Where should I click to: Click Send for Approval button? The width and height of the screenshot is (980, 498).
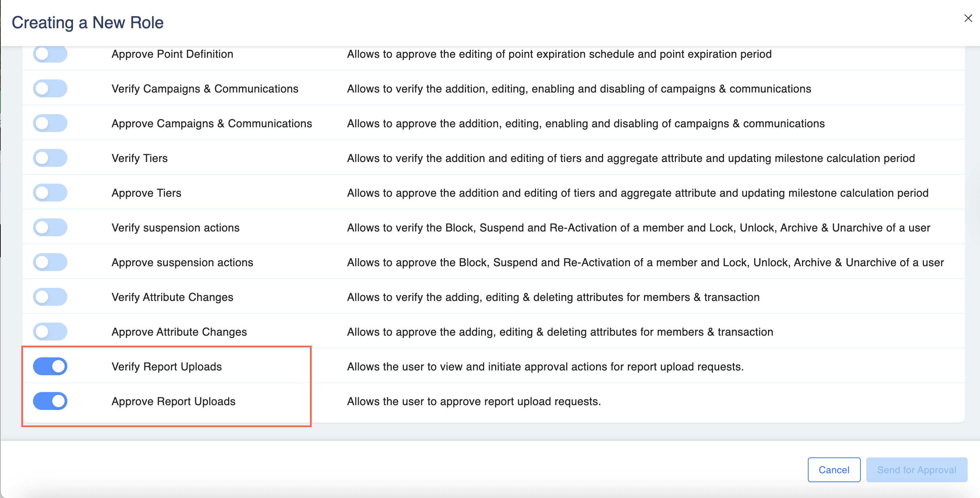pyautogui.click(x=916, y=469)
